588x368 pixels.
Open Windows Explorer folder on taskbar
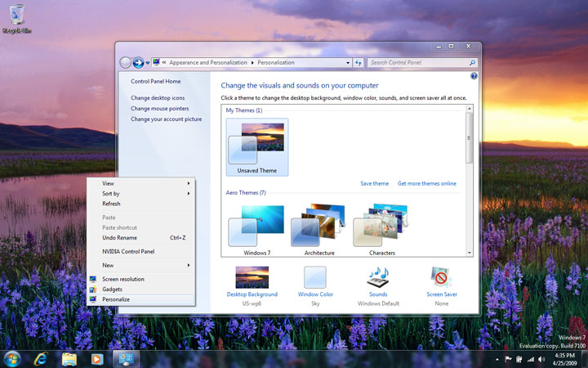tap(69, 359)
